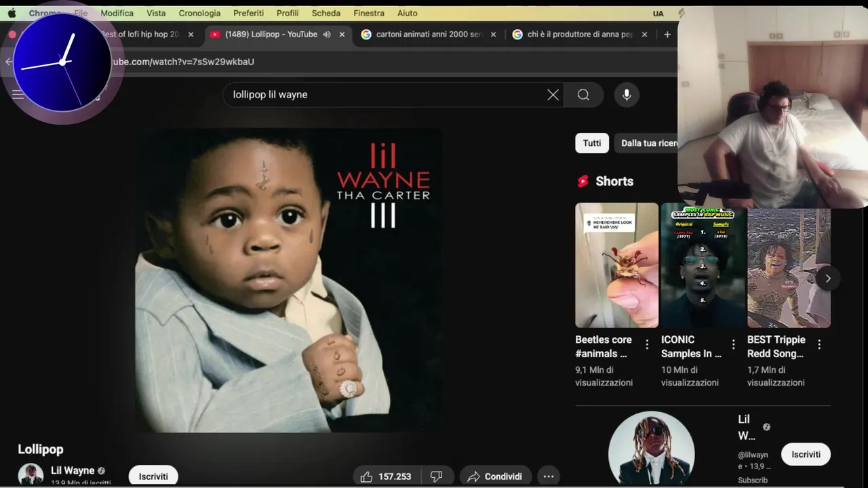
Task: Select the Lollipop - YouTube tab
Action: [271, 34]
